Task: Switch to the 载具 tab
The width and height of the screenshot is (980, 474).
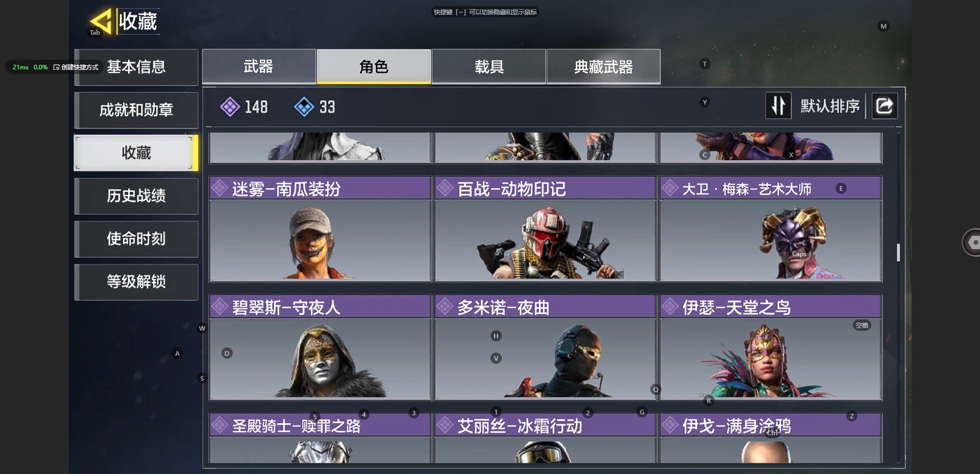Action: click(489, 66)
